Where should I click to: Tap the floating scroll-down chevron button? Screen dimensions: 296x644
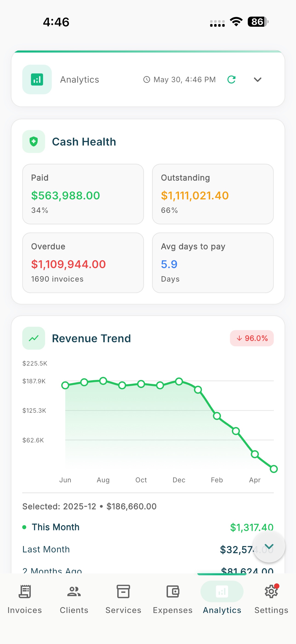coord(269,547)
